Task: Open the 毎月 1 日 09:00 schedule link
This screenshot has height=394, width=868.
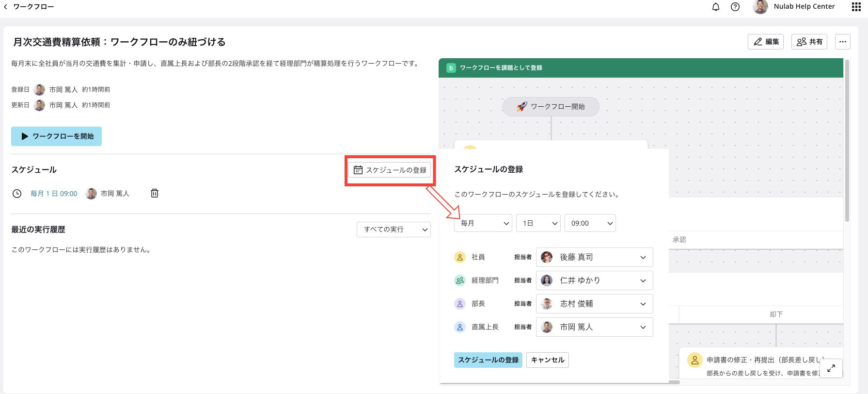Action: [54, 194]
